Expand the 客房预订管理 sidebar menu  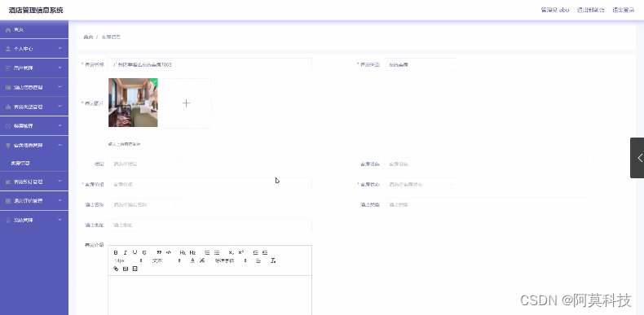coord(34,182)
